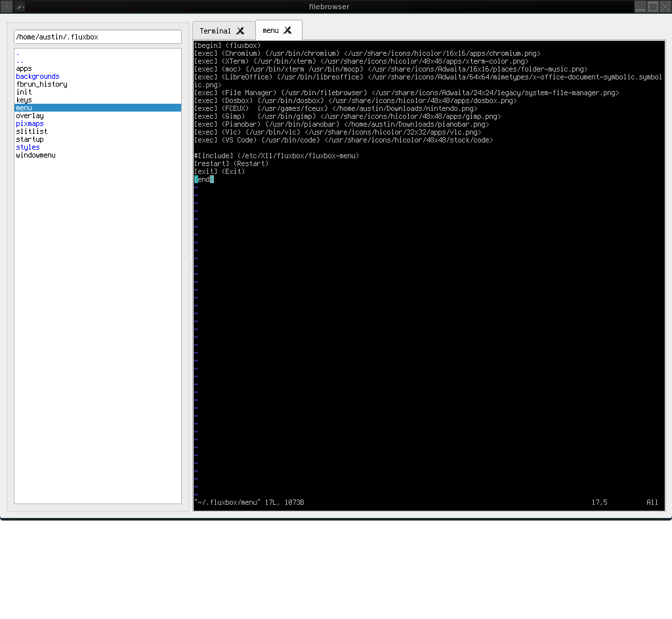Open the styles directory
Screen dimensions: 672x619
tap(28, 147)
